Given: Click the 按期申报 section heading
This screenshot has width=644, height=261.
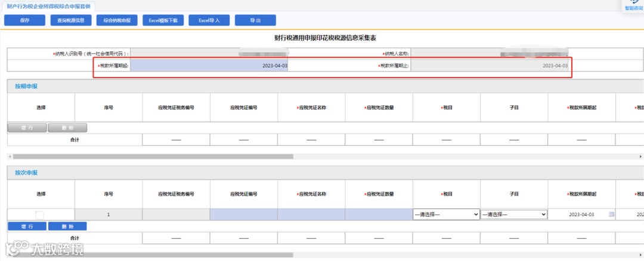Looking at the screenshot, I should click(26, 86).
